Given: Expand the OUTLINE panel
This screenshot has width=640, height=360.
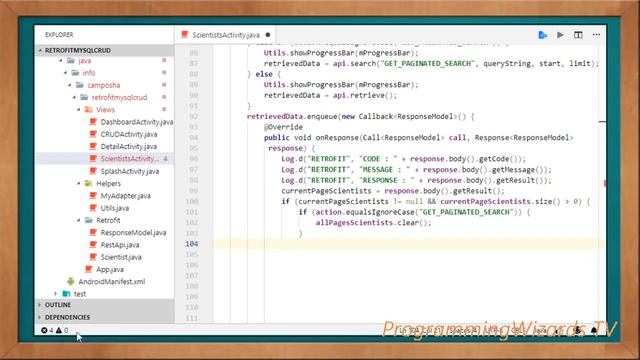Looking at the screenshot, I should (40, 305).
